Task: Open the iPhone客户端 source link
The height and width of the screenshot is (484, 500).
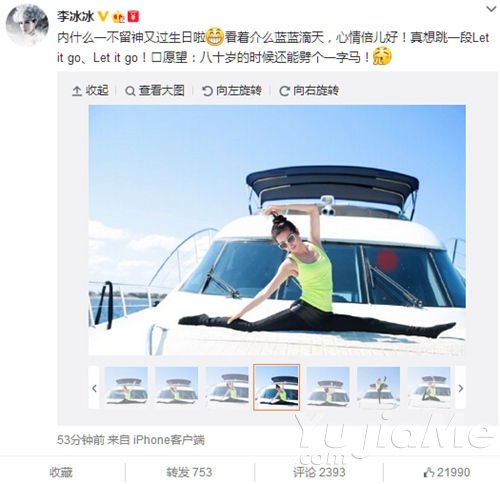Action: [169, 440]
